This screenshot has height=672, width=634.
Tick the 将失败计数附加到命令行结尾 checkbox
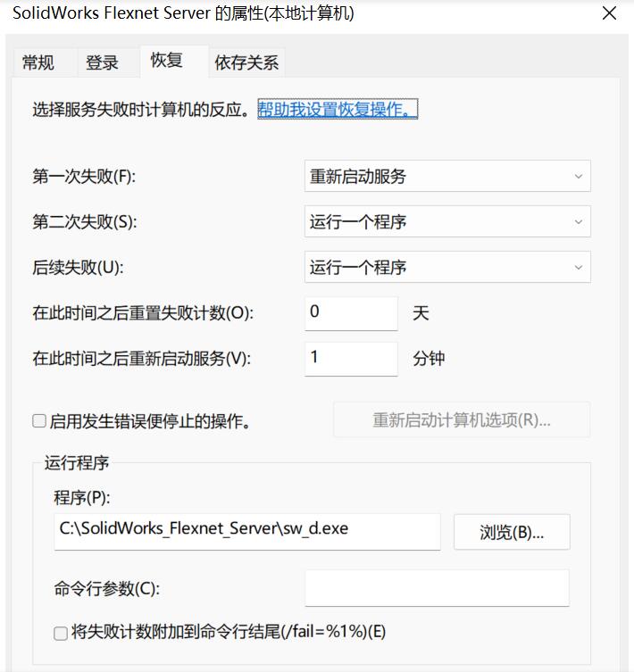61,633
